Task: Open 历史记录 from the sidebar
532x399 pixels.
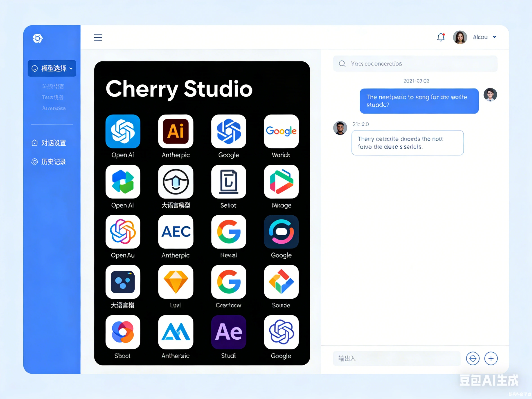Action: click(x=53, y=162)
